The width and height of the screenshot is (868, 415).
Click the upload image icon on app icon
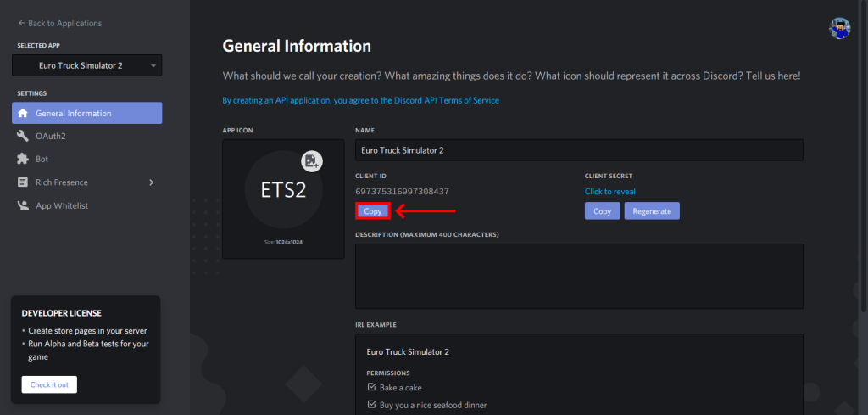[x=311, y=161]
